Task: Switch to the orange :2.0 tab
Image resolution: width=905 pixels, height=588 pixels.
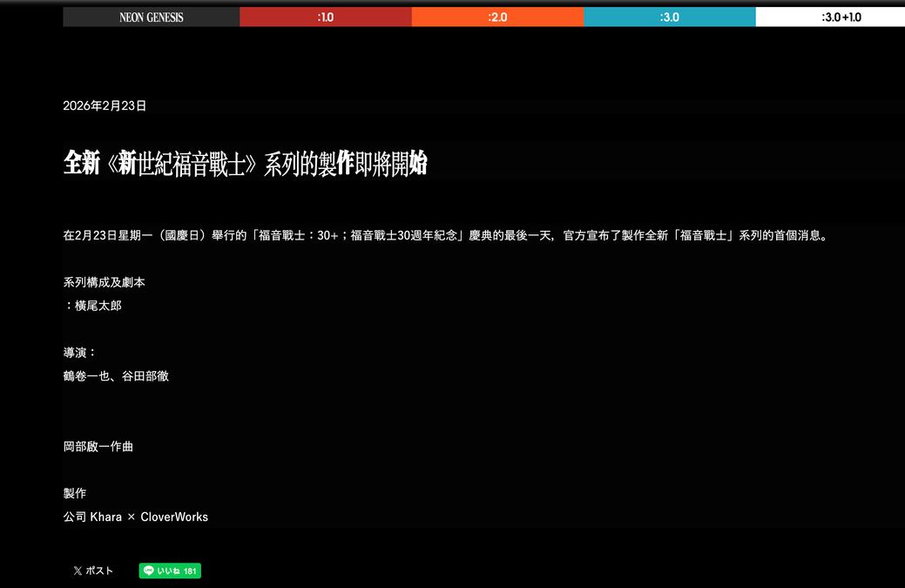Action: 497,17
